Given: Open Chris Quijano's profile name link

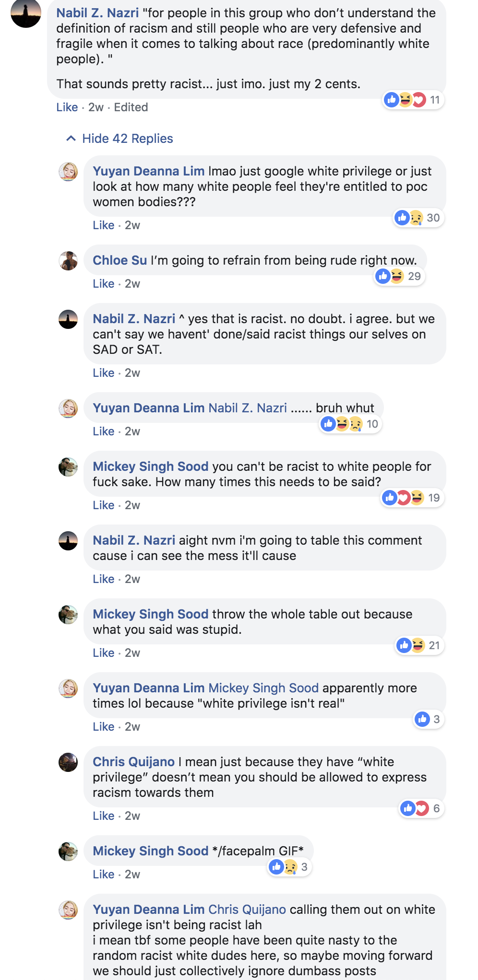Looking at the screenshot, I should [x=134, y=762].
